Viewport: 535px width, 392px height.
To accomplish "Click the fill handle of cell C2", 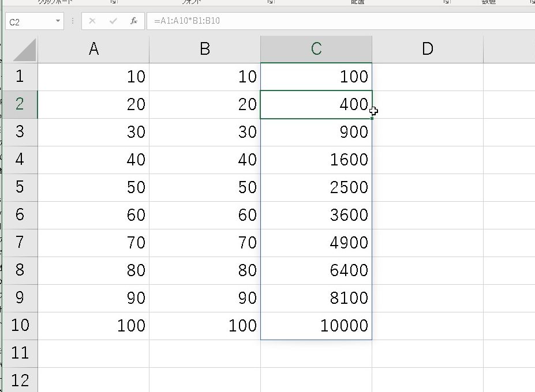I will (x=372, y=119).
